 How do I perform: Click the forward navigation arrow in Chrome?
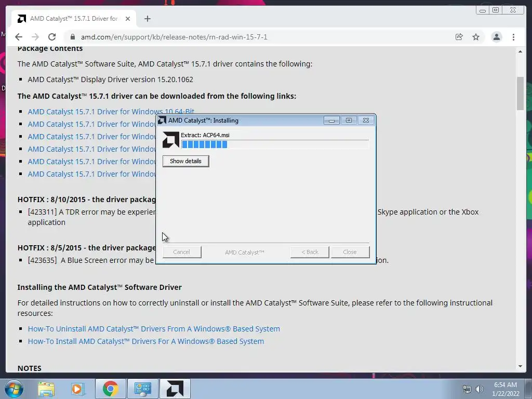(x=35, y=37)
